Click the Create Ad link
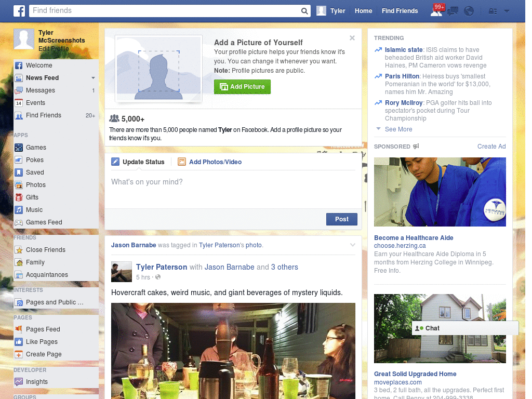The image size is (532, 399). (491, 146)
